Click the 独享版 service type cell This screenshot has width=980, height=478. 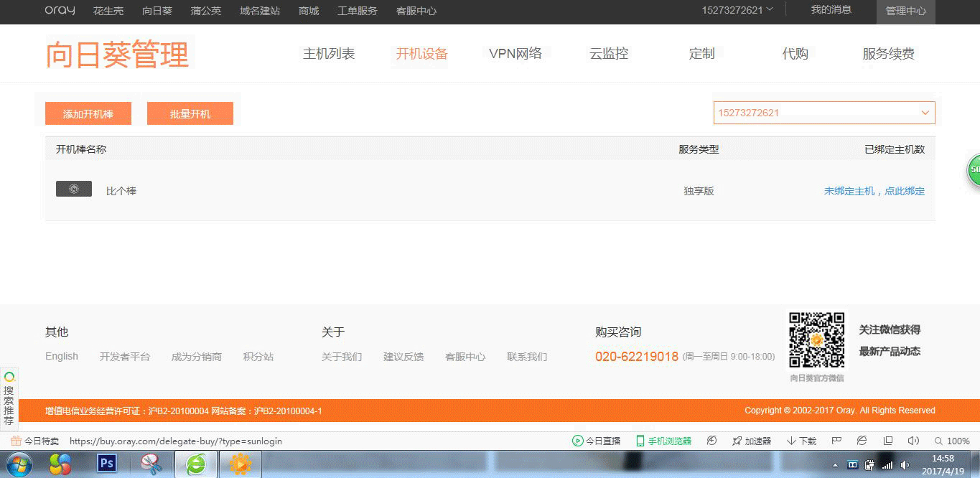pyautogui.click(x=699, y=191)
